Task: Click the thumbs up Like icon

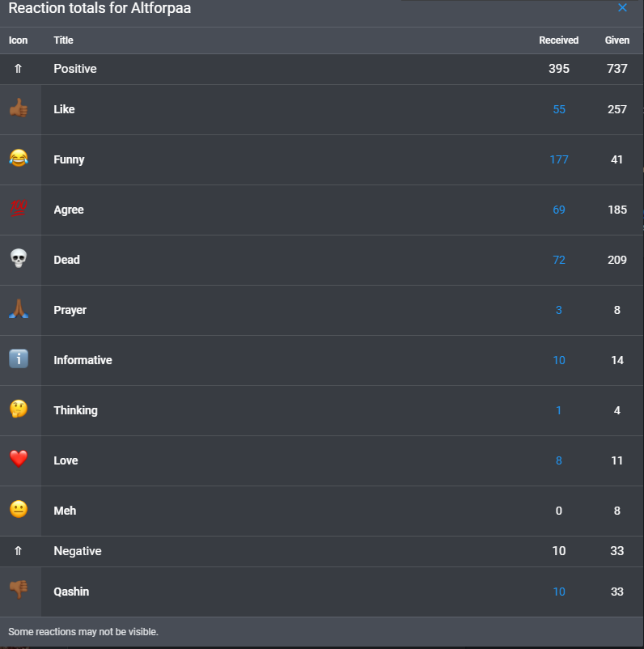Action: pos(19,108)
